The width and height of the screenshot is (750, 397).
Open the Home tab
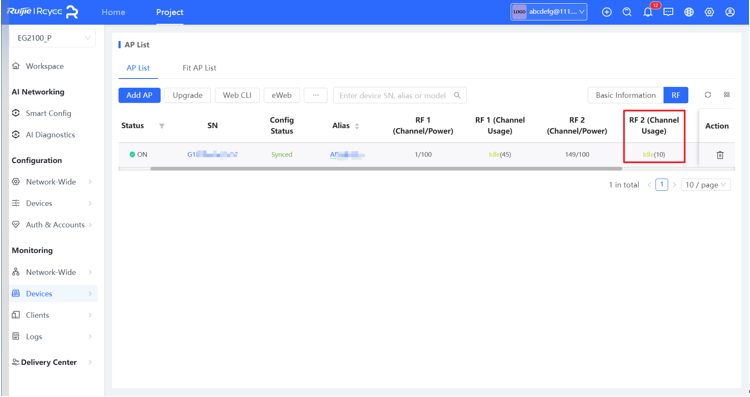coord(113,12)
